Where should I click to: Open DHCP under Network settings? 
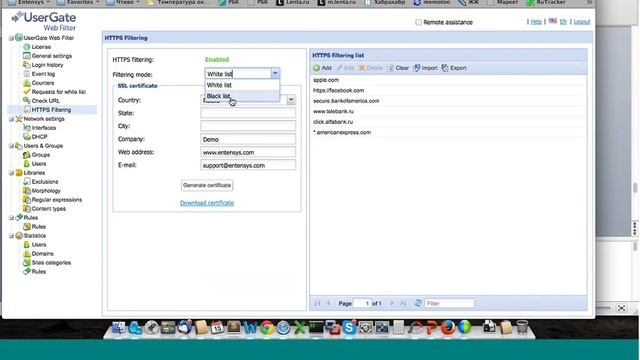(x=39, y=137)
